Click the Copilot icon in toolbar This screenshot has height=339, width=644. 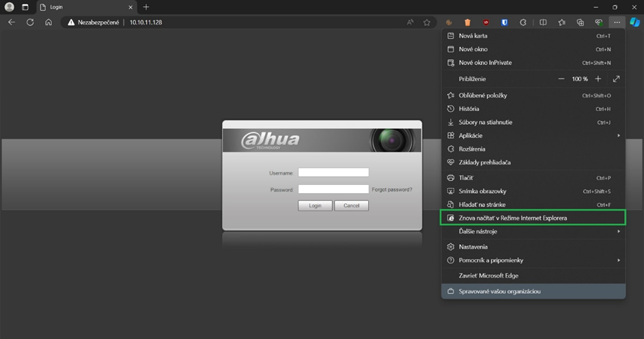click(634, 22)
